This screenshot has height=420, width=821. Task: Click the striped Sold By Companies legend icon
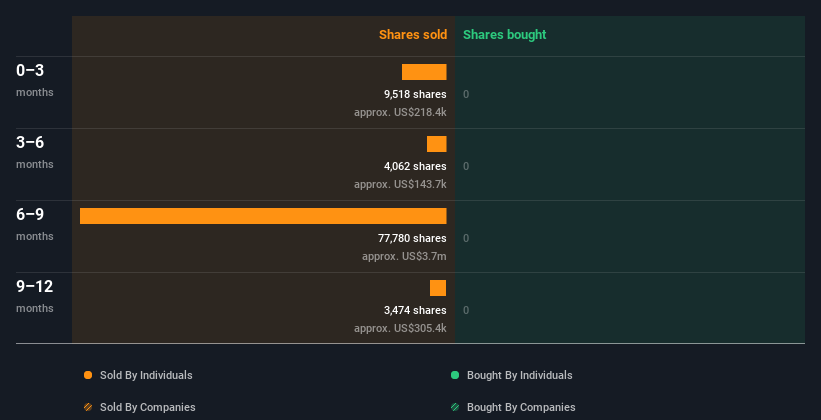click(88, 407)
